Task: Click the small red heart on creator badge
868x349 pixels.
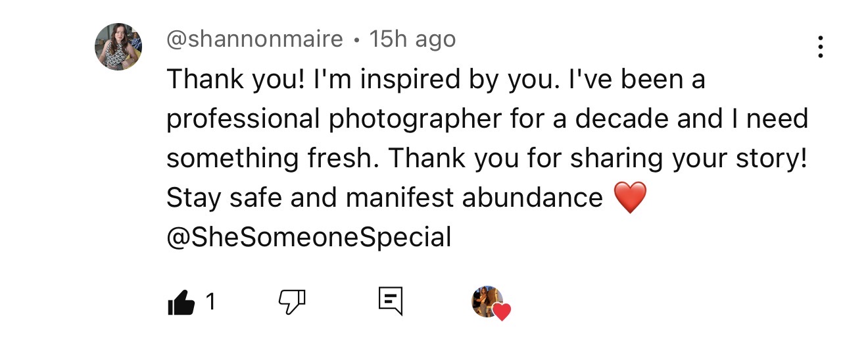Action: (x=502, y=311)
